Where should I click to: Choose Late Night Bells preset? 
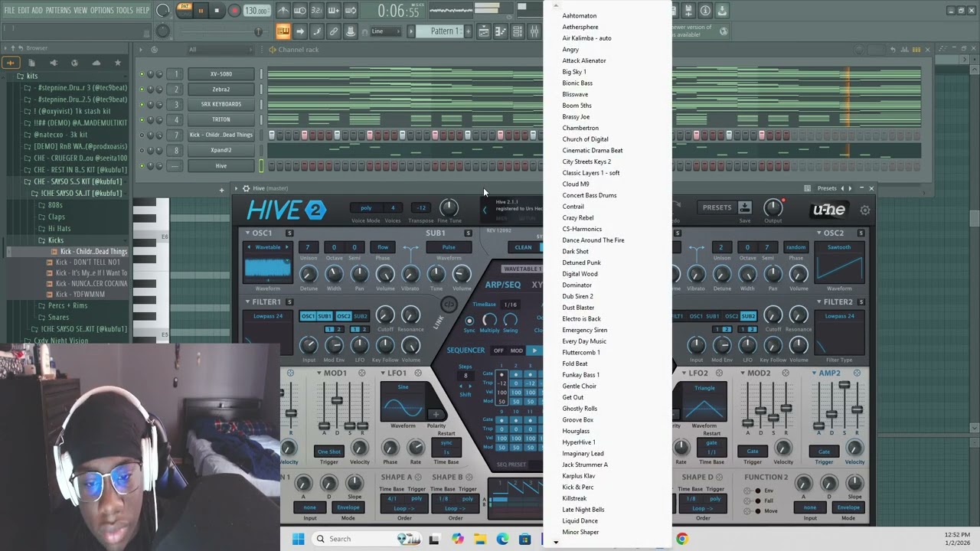pos(583,510)
